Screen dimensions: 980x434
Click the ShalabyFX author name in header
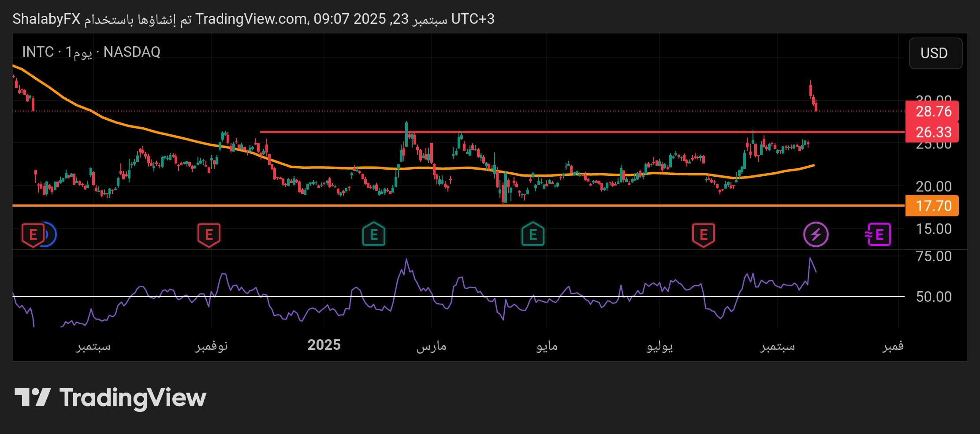46,19
